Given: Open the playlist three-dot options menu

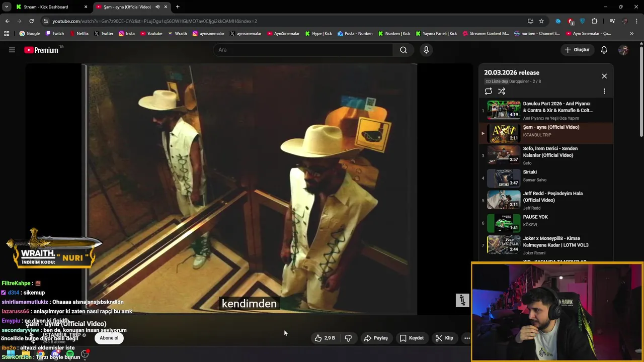Looking at the screenshot, I should coord(604,91).
